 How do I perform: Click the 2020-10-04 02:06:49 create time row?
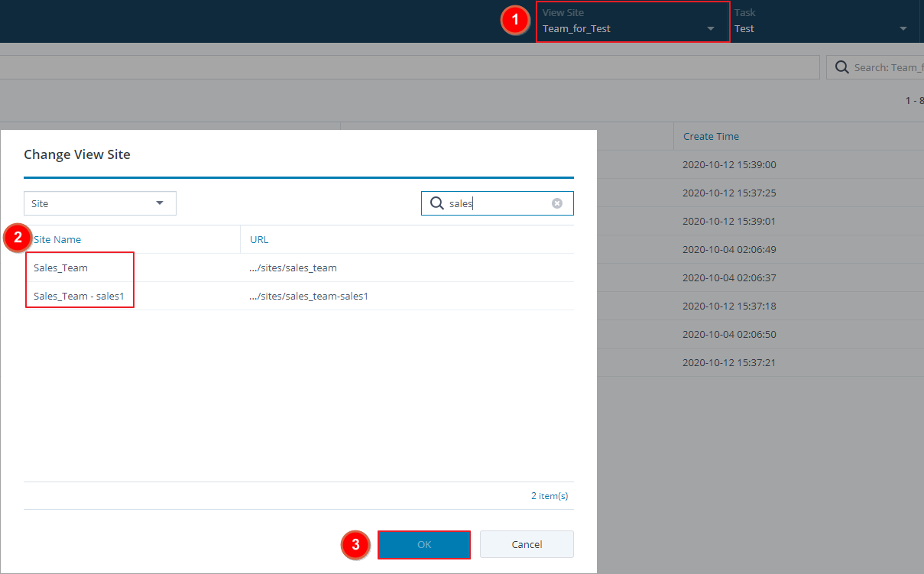coord(729,249)
